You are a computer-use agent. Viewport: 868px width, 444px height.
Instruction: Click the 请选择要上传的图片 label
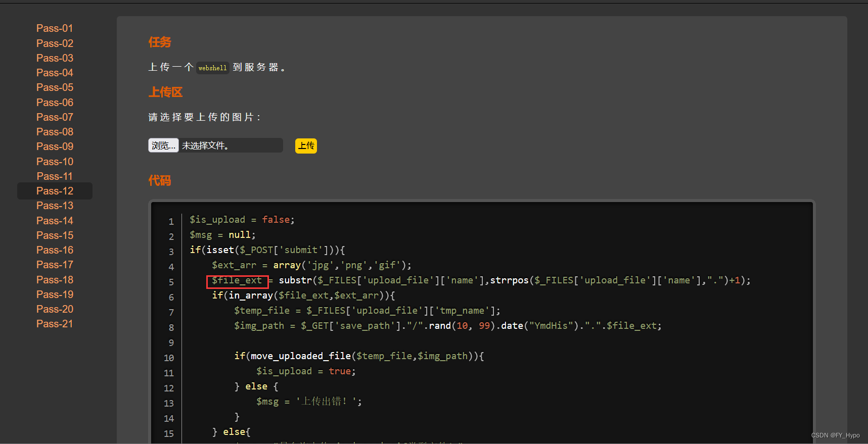pos(204,117)
